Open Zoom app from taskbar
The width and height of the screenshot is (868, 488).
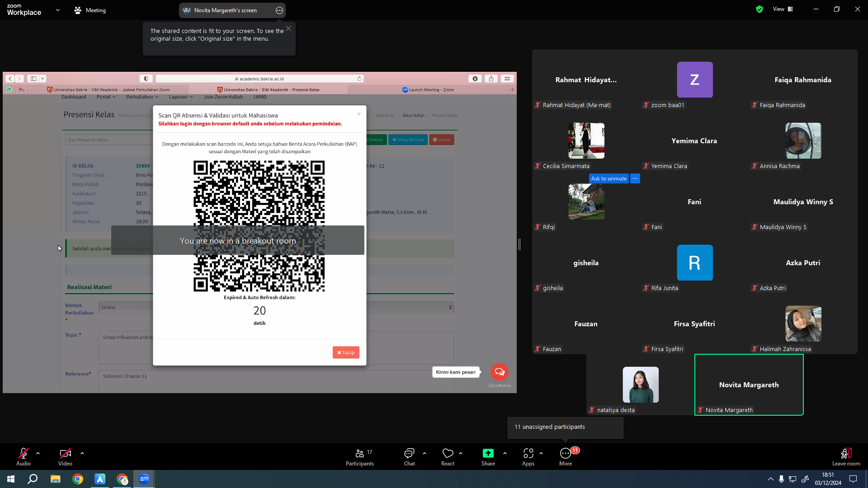pos(144,479)
